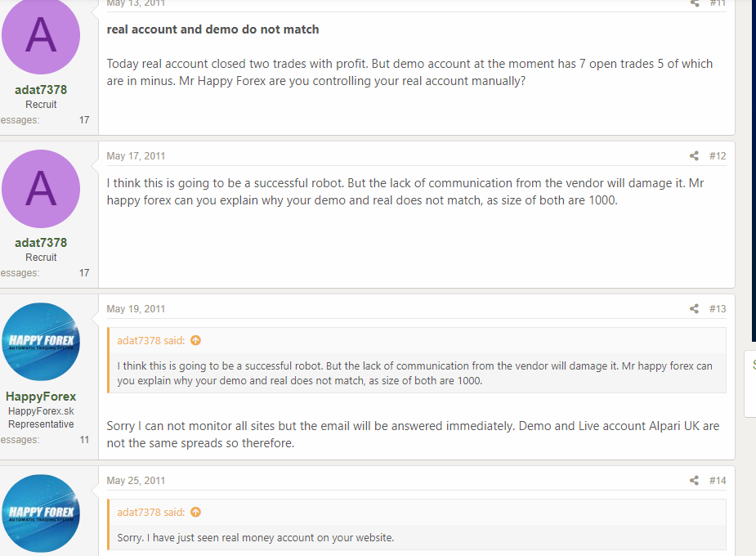This screenshot has height=556, width=756.
Task: Click May 25, 2011 date link
Action: tap(136, 481)
